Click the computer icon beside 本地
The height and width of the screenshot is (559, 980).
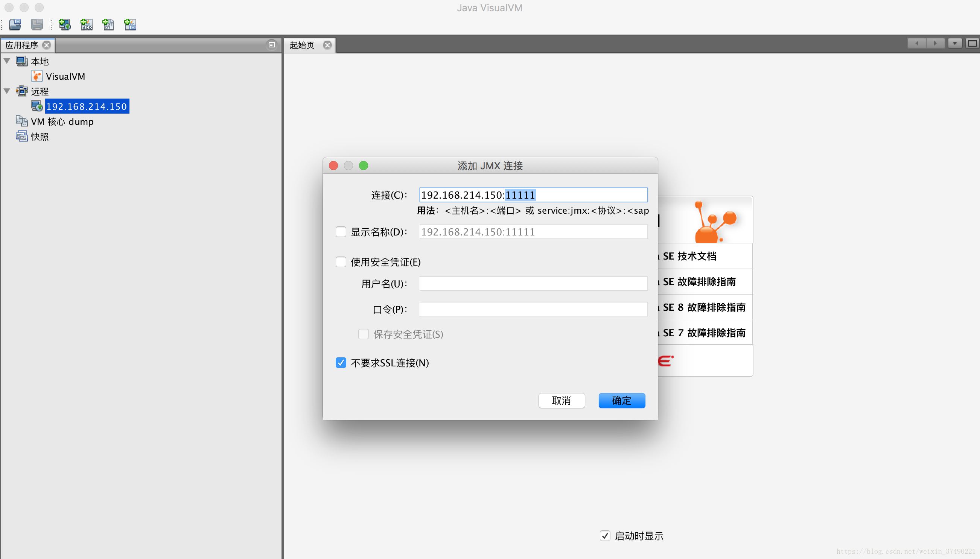tap(21, 61)
